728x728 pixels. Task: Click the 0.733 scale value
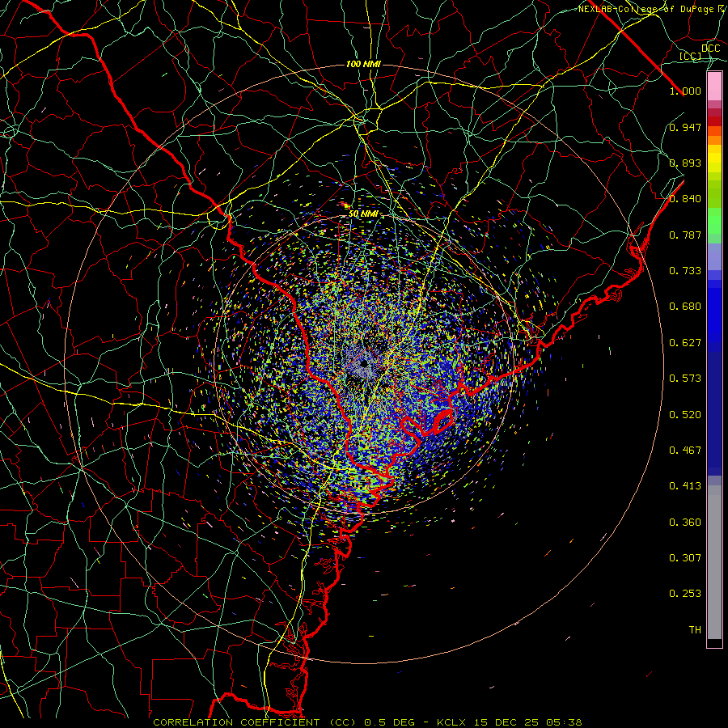click(x=685, y=271)
